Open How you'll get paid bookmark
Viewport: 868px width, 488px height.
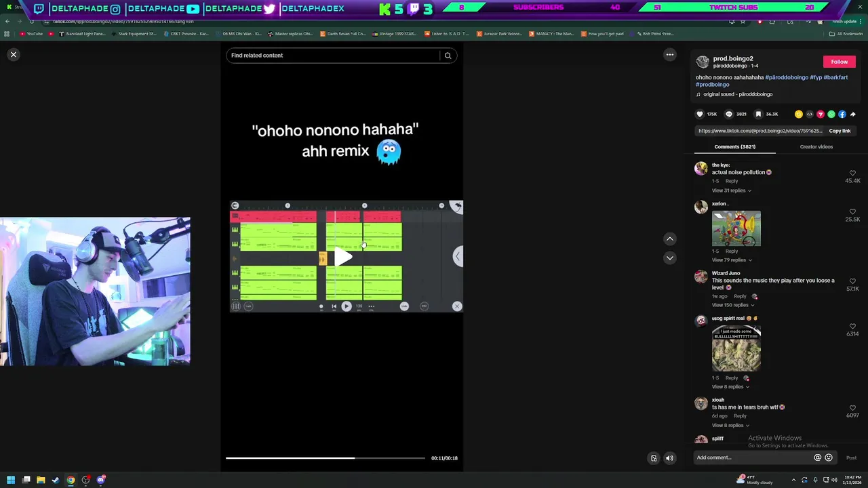tap(602, 34)
